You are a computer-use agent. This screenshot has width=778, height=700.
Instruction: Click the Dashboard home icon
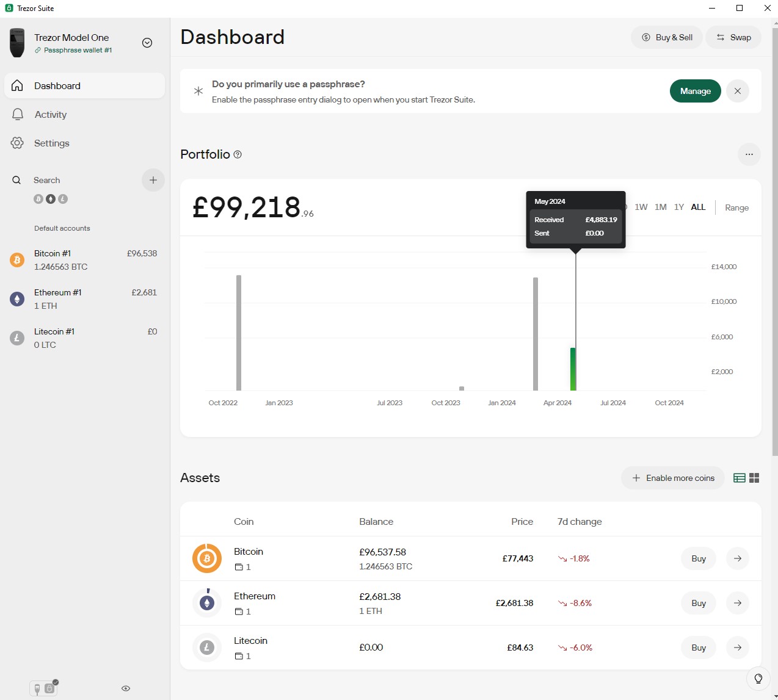click(18, 85)
